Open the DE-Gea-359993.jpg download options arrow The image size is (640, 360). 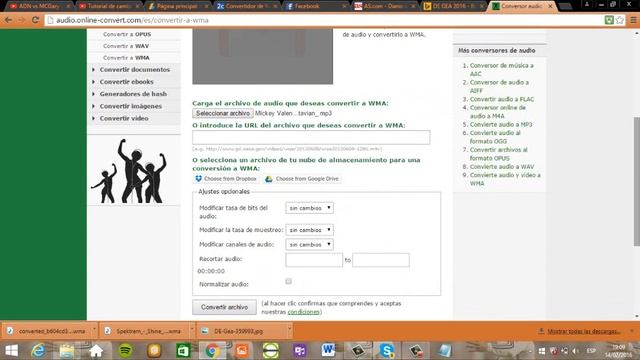(289, 329)
